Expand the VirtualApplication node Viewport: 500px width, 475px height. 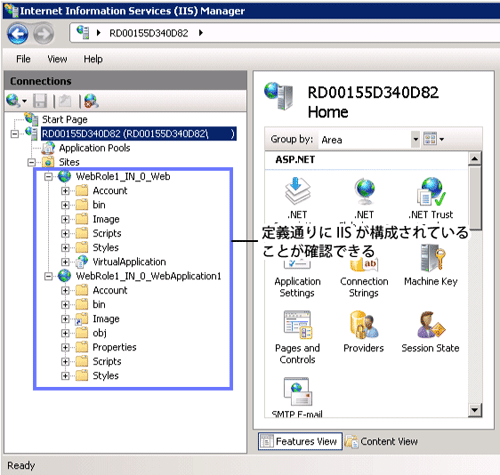[x=65, y=262]
